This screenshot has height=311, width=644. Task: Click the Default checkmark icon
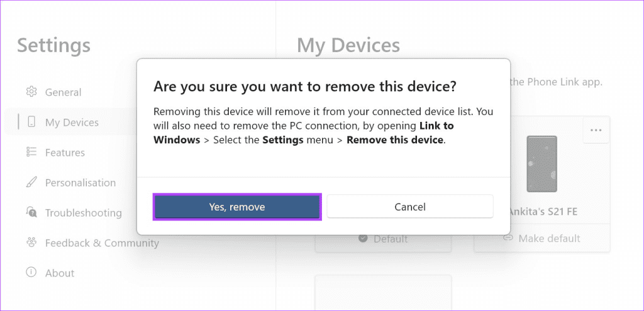tap(363, 238)
